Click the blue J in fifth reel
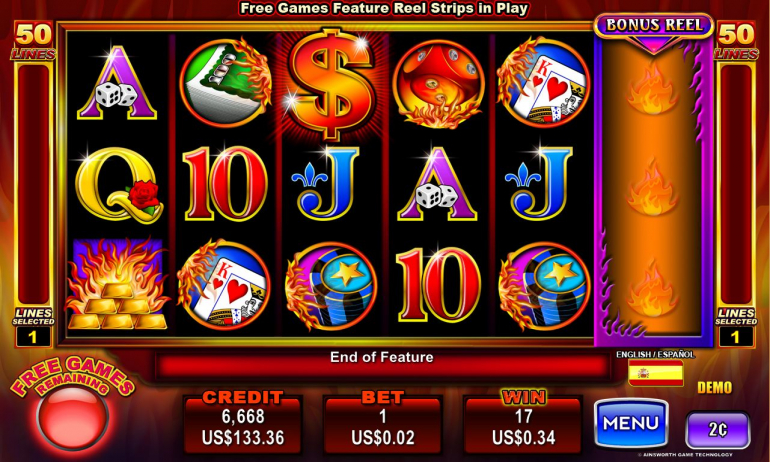Screen dimensions: 770x462 coord(539,183)
